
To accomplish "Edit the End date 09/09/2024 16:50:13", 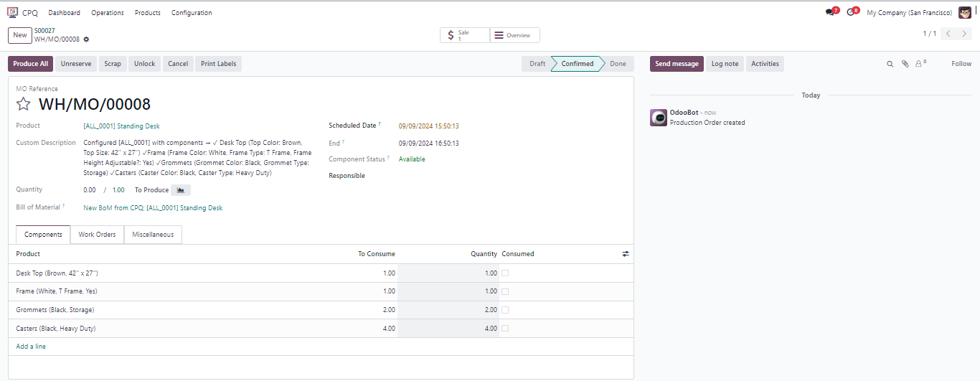I will click(x=429, y=144).
